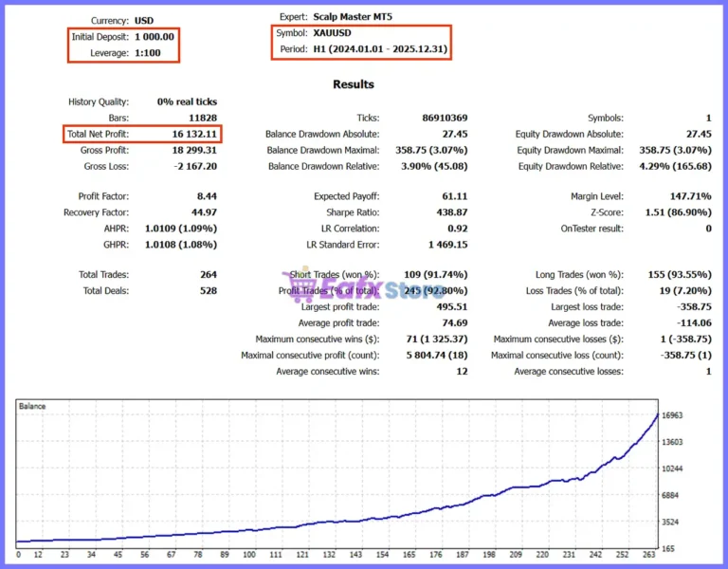Select Largest profit trade value 495.51
Image resolution: width=728 pixels, height=569 pixels.
click(x=452, y=307)
